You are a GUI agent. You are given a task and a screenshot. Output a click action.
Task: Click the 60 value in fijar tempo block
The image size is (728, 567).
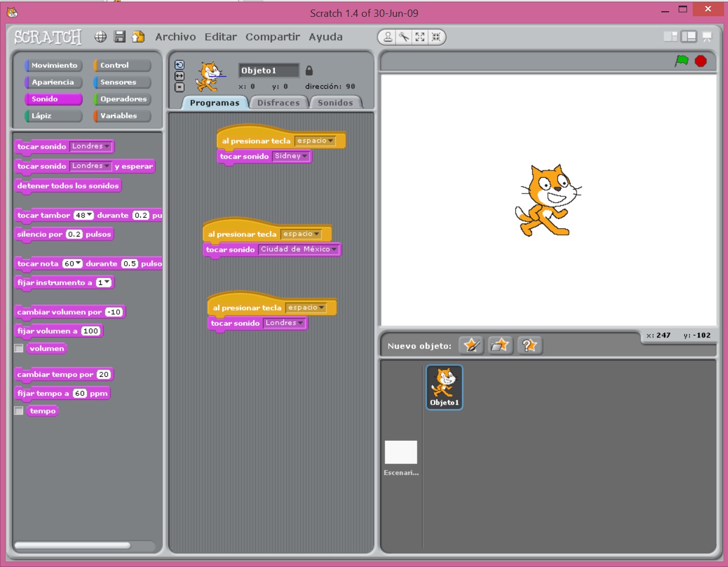pos(80,393)
